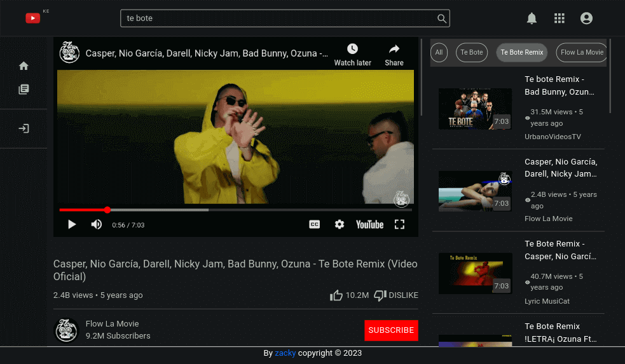Like the video with thumbs up
The image size is (625, 364).
pyautogui.click(x=336, y=295)
